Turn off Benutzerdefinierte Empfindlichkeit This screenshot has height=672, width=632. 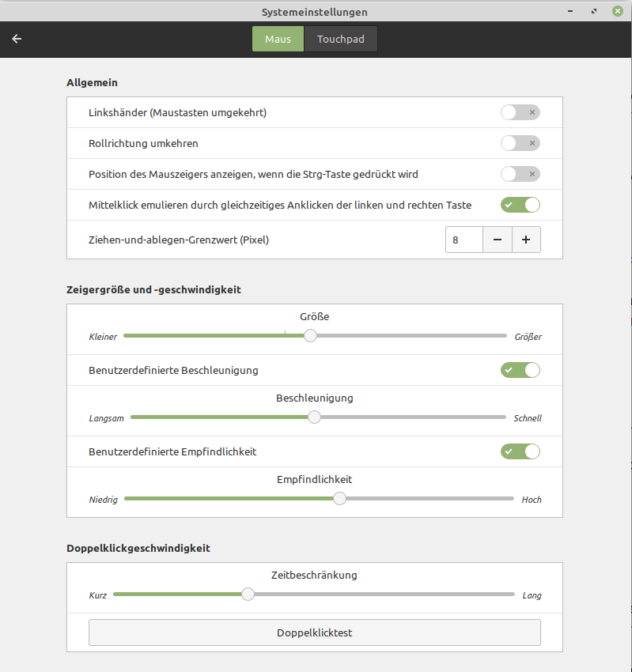coord(520,451)
